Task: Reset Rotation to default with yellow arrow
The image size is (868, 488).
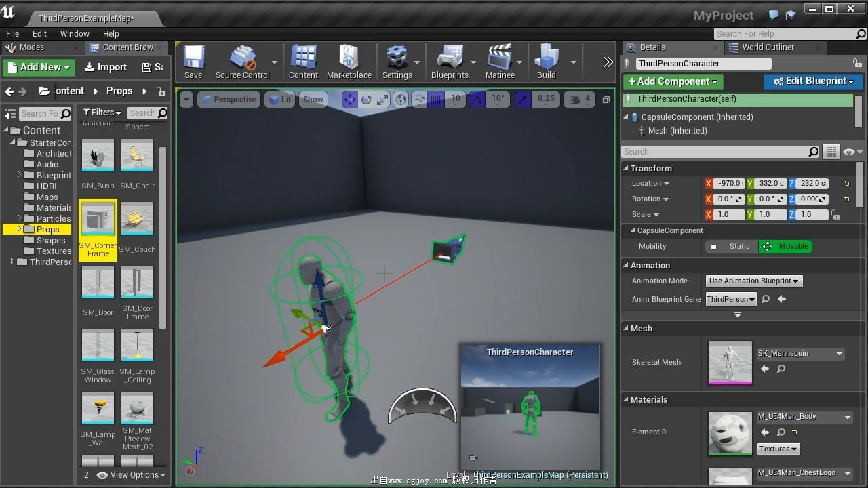Action: (846, 199)
